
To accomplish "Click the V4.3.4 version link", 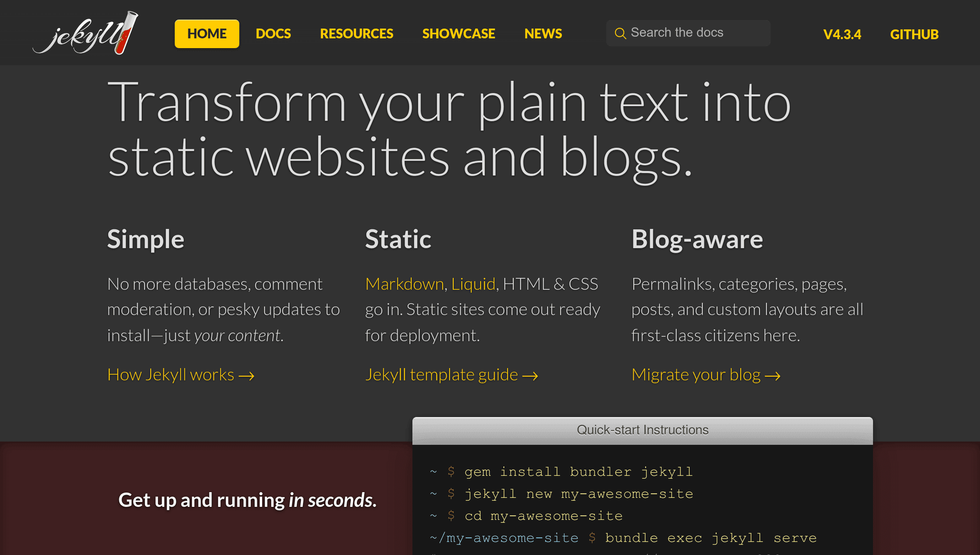I will [842, 35].
